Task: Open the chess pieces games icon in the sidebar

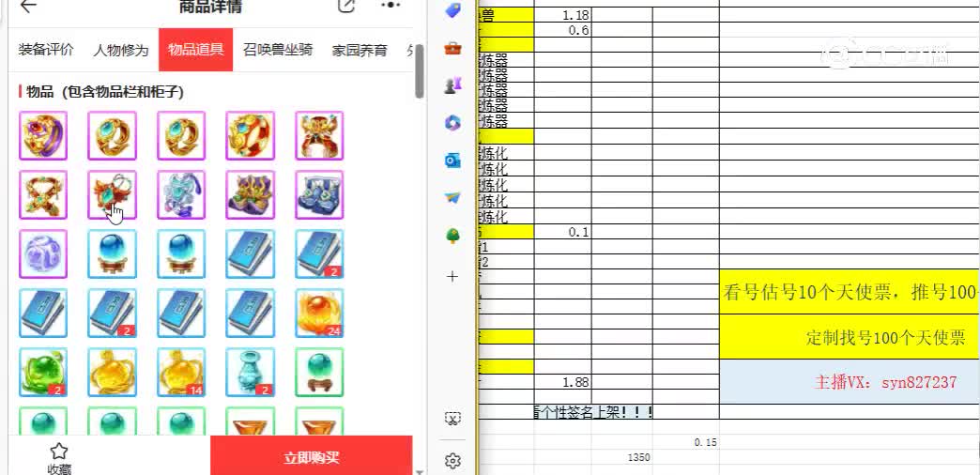Action: (452, 86)
